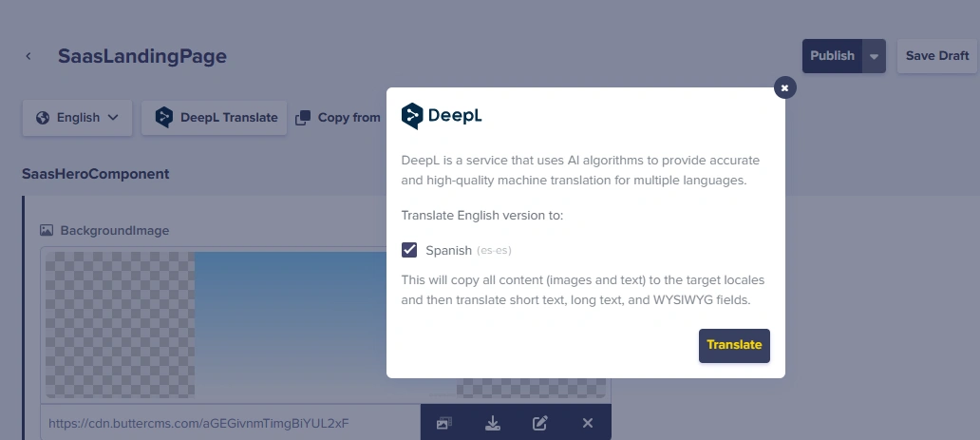The height and width of the screenshot is (440, 980).
Task: Click the SaasHeroComponent heading
Action: (96, 174)
